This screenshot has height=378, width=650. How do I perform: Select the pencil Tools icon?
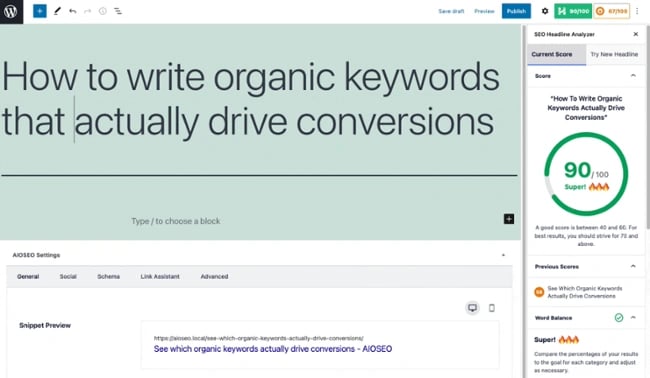click(57, 11)
